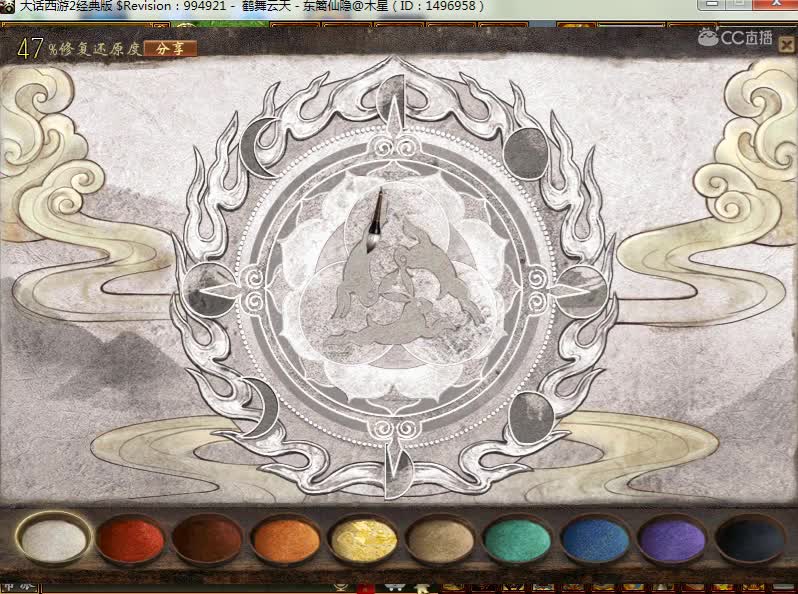Select the orange sand bowl

286,540
